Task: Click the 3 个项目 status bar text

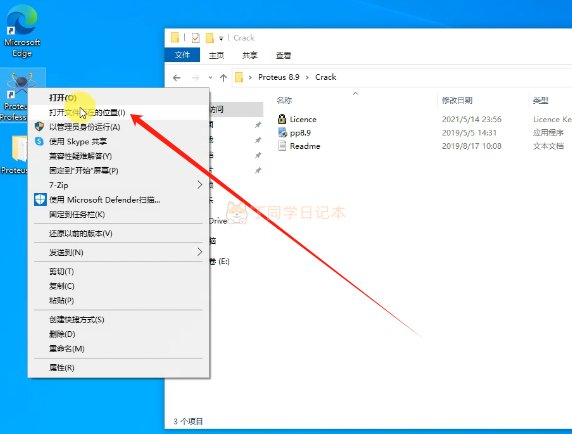Action: (x=188, y=422)
